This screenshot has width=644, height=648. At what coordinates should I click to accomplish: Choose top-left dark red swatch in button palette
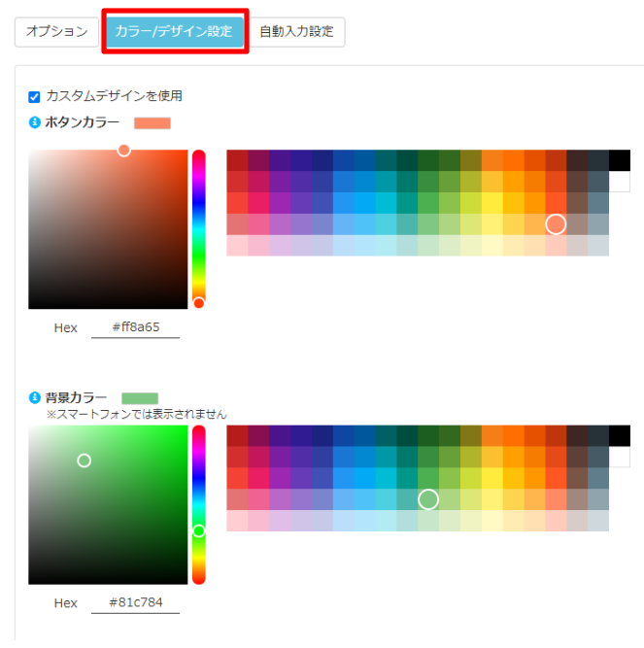coord(237,160)
